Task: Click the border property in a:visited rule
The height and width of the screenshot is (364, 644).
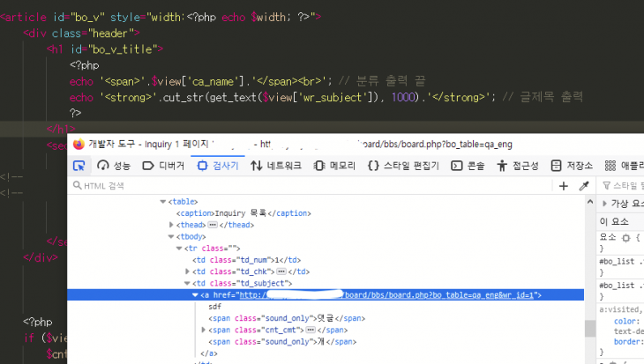Action: (627, 342)
